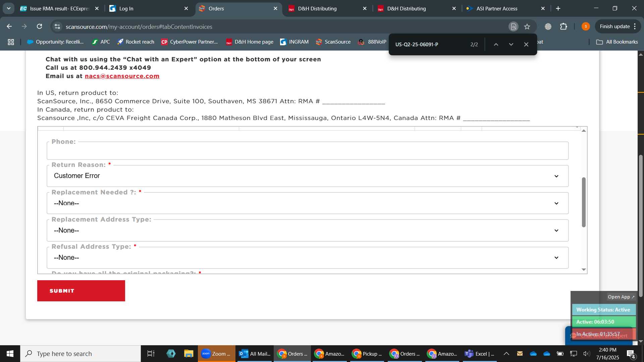Open Chrome apps grid in bookmarks bar
Viewport: 644px width, 362px height.
tap(11, 42)
